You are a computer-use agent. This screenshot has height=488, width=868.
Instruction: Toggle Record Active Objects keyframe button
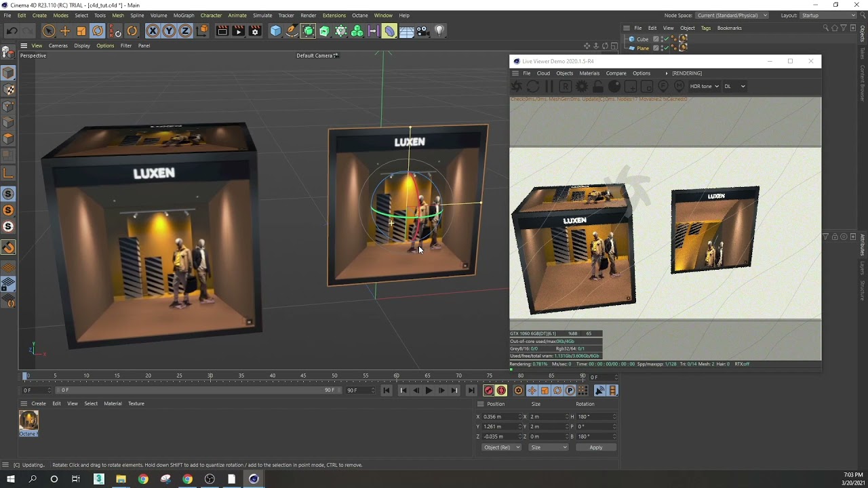tap(488, 390)
